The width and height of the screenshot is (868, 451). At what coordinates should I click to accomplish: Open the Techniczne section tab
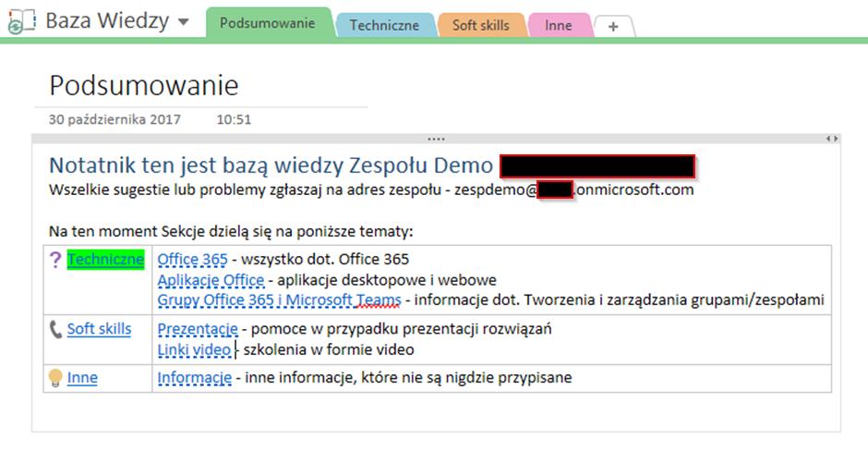point(384,25)
